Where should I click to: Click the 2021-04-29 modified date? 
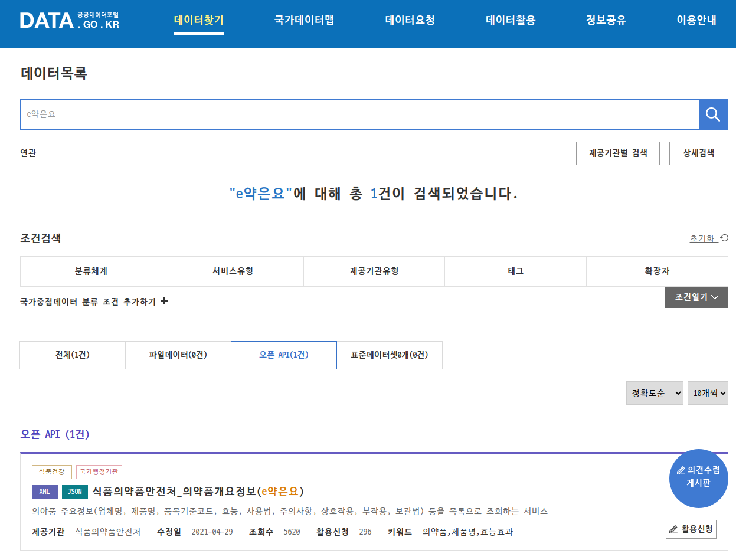(212, 532)
